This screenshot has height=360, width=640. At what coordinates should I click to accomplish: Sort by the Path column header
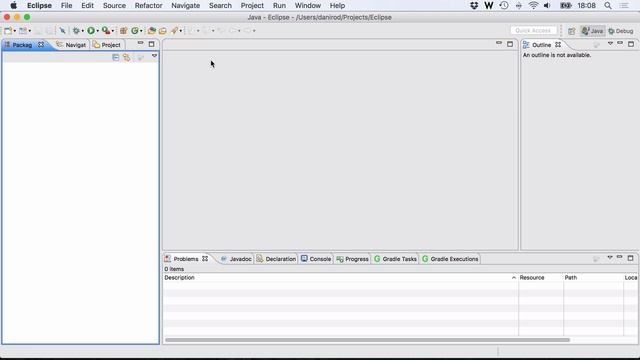pos(593,278)
